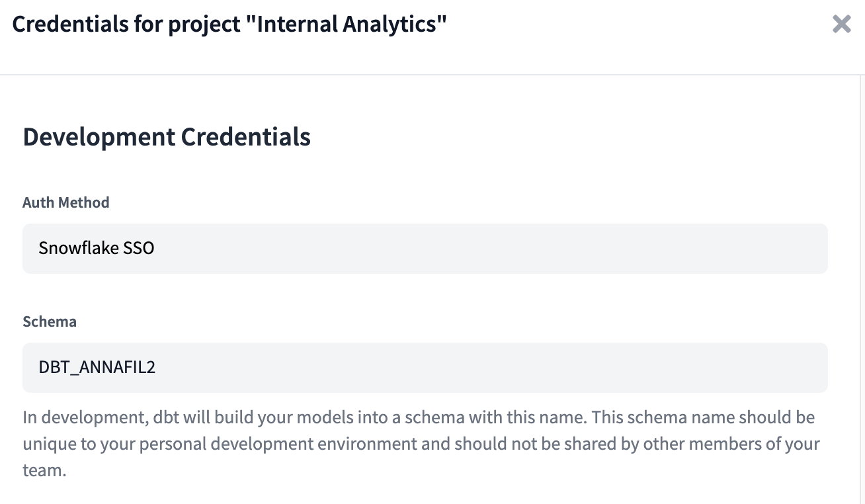Click the schema help text paragraph
Screen dimensions: 865x504
pos(421,444)
